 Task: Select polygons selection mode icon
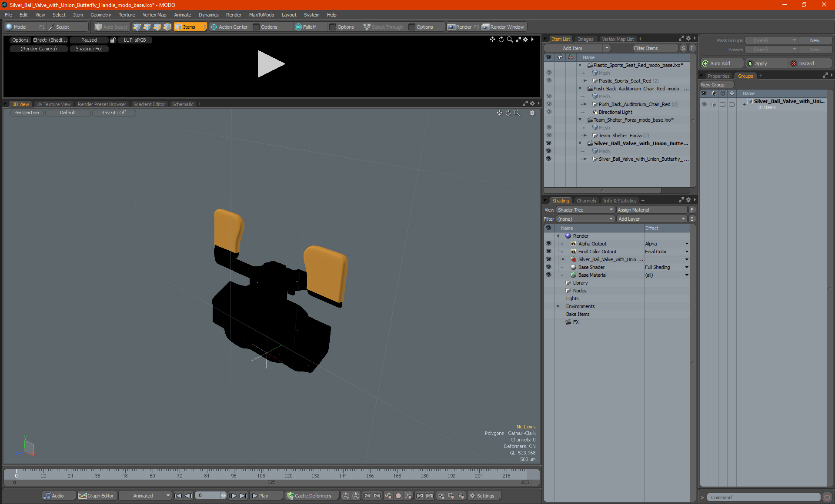coord(157,27)
